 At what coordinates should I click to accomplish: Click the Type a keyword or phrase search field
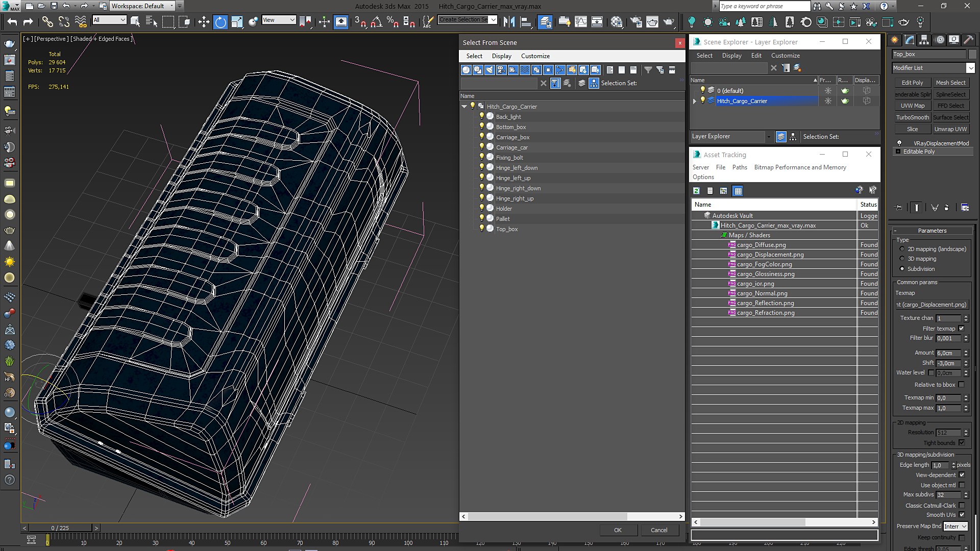click(764, 6)
